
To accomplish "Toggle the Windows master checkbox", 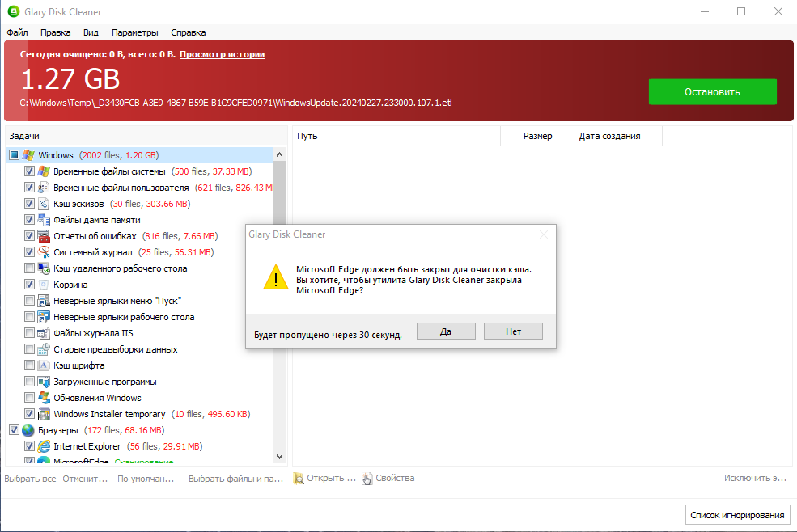I will pos(14,154).
